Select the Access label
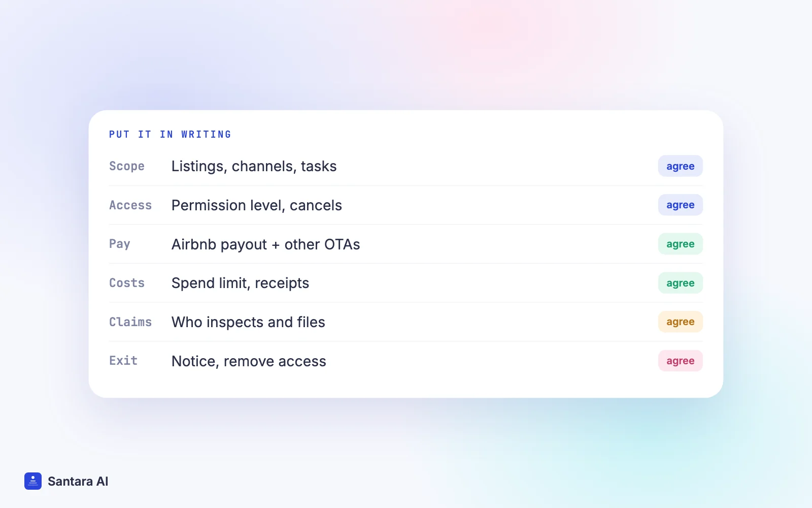This screenshot has width=812, height=508. coord(130,205)
